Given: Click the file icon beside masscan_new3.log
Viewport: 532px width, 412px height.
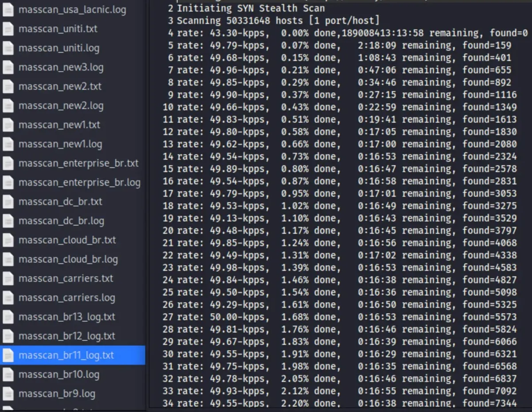Looking at the screenshot, I should click(x=8, y=67).
